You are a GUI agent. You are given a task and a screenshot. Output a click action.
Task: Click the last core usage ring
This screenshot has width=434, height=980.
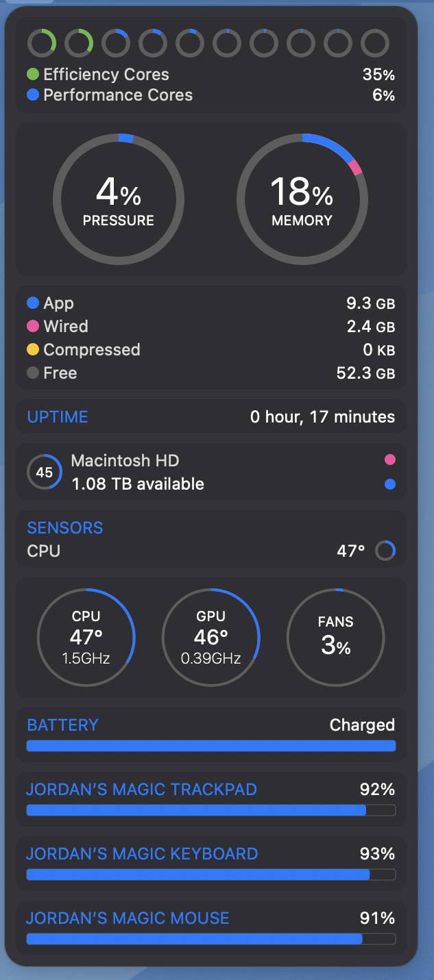tap(375, 44)
